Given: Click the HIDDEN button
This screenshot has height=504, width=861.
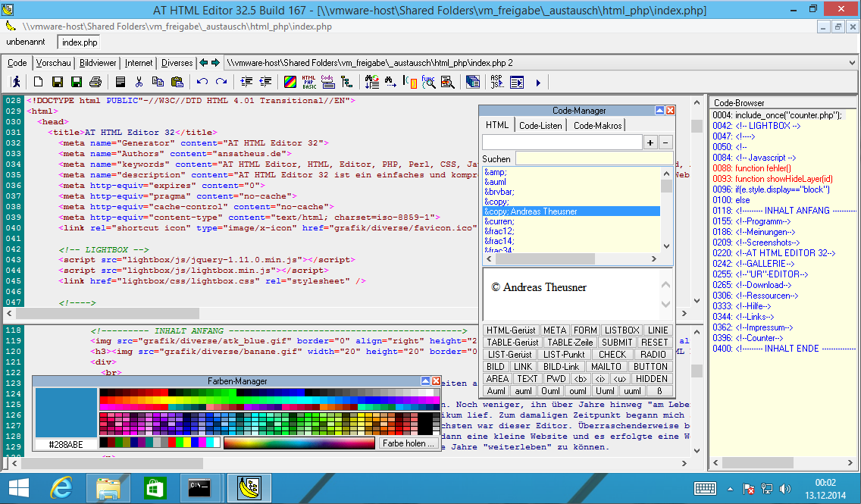Looking at the screenshot, I should pyautogui.click(x=651, y=379).
